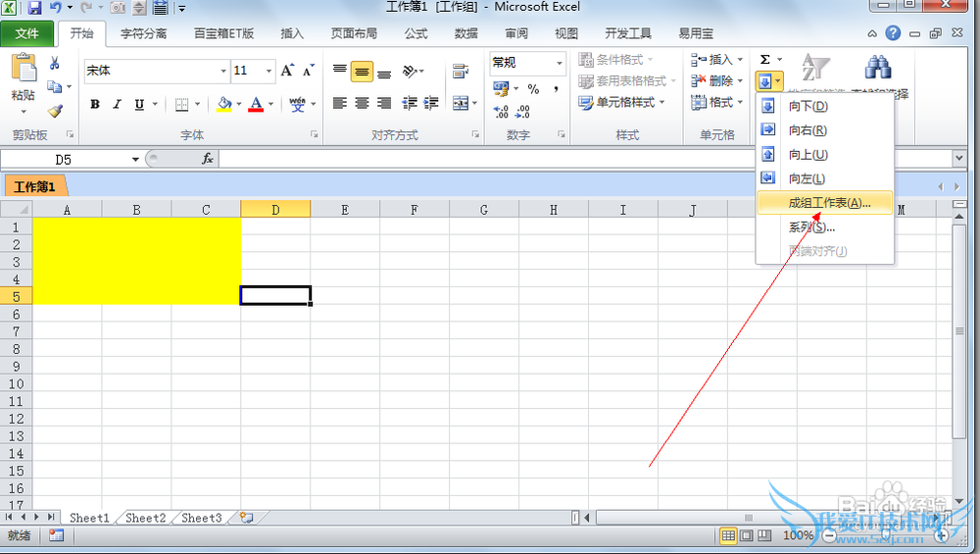Toggle align text left

coord(339,103)
